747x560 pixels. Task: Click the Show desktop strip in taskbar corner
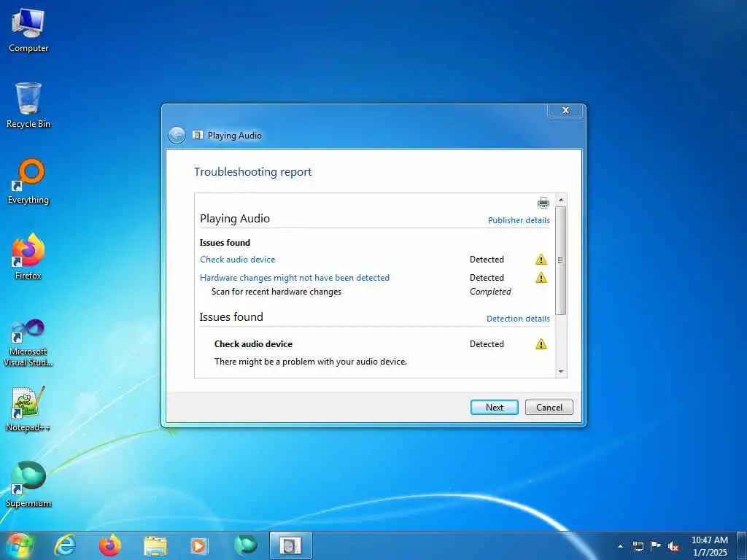coord(742,545)
